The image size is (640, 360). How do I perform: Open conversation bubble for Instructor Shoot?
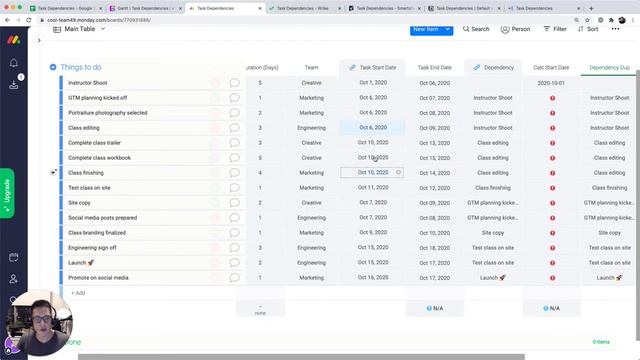click(x=234, y=83)
